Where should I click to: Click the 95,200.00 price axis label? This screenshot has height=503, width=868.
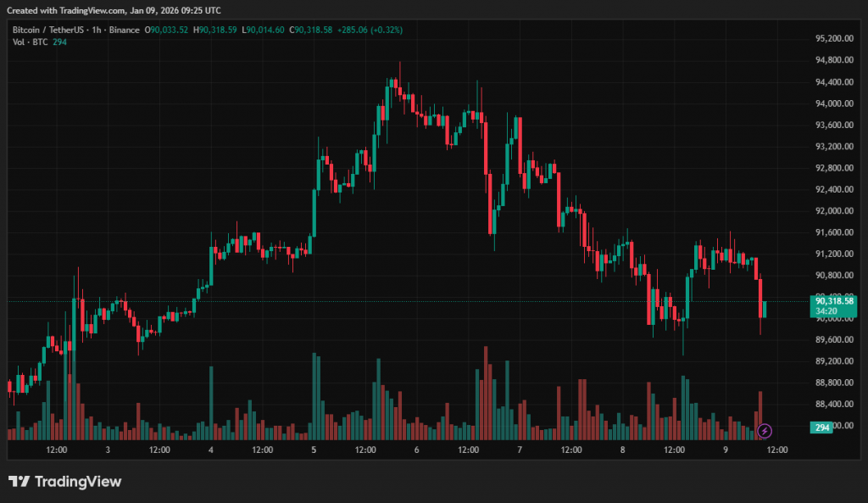click(x=833, y=39)
